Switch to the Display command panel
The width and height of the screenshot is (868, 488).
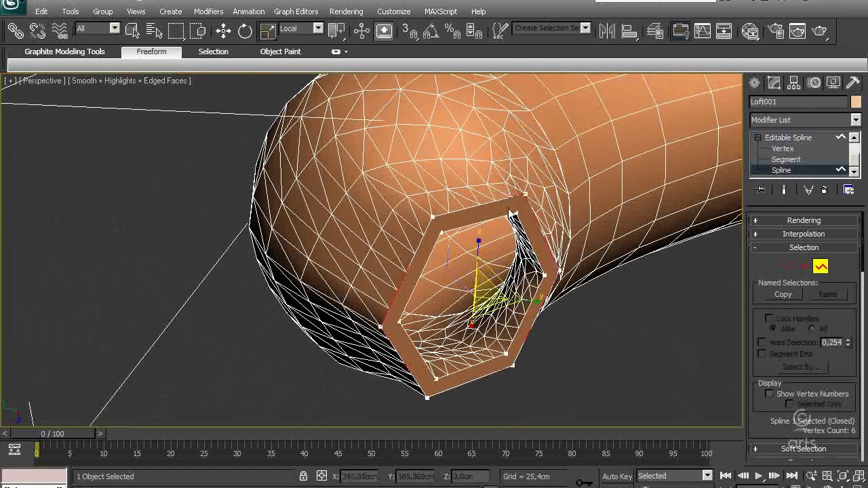click(833, 83)
